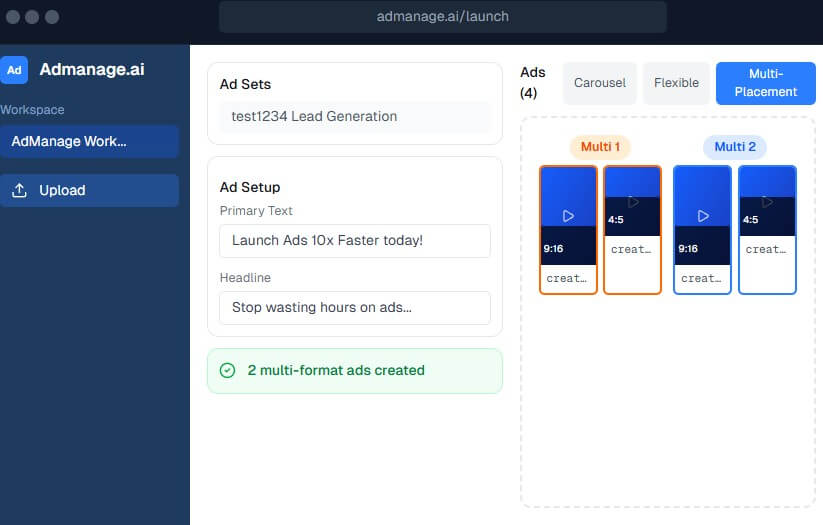Switch to the Carousel tab

click(599, 83)
